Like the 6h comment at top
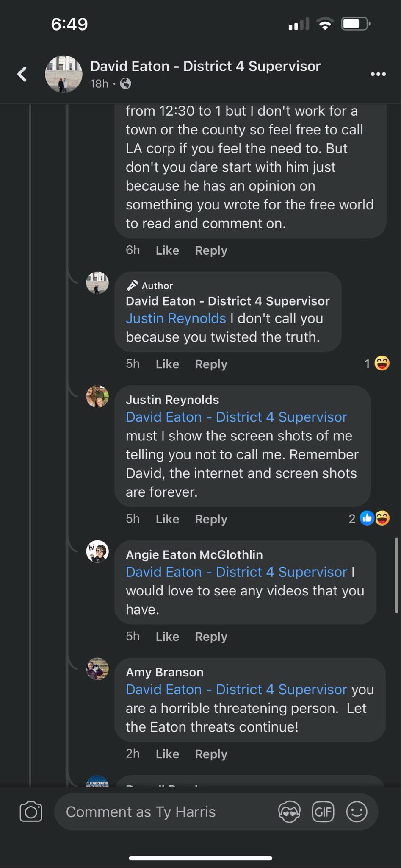 coord(167,250)
